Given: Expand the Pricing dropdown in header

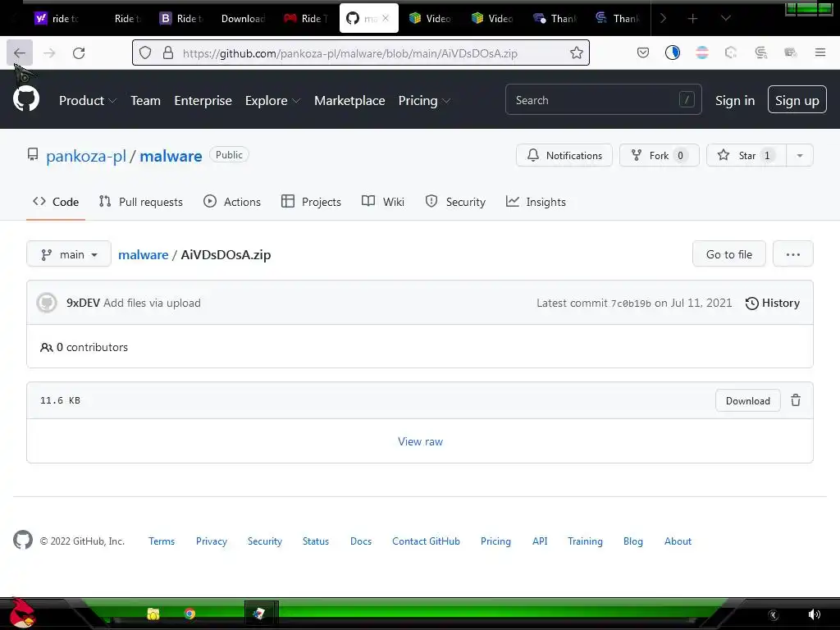Looking at the screenshot, I should pyautogui.click(x=424, y=101).
